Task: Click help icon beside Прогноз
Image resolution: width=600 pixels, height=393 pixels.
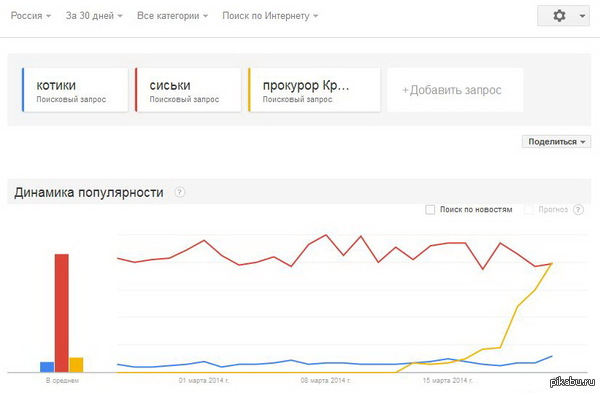Action: pyautogui.click(x=578, y=210)
